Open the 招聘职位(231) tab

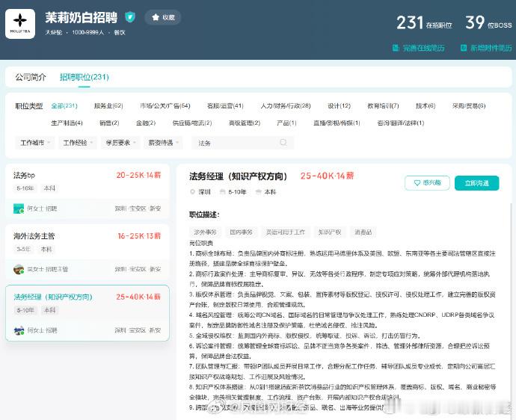coord(85,77)
